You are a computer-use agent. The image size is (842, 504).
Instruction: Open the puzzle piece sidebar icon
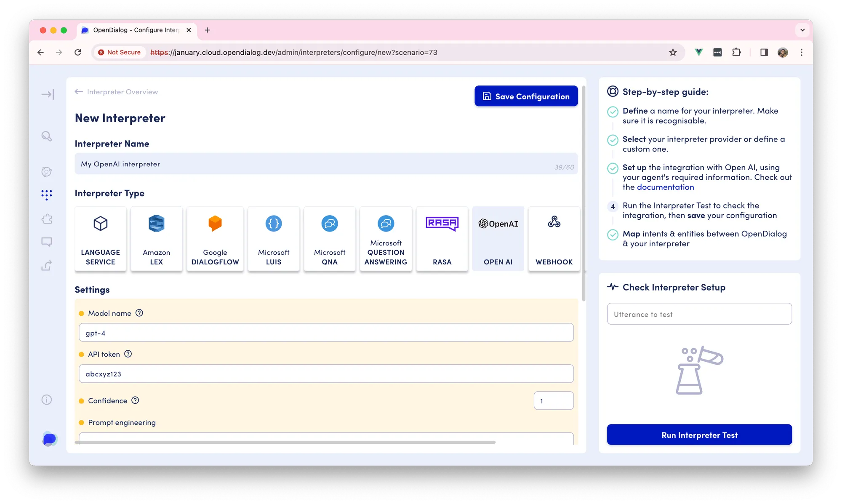point(47,219)
